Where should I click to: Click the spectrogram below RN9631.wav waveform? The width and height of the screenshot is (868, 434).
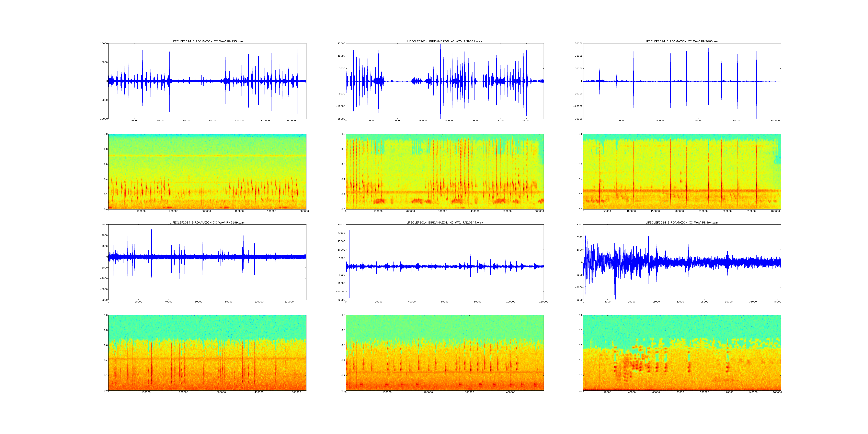pos(444,172)
